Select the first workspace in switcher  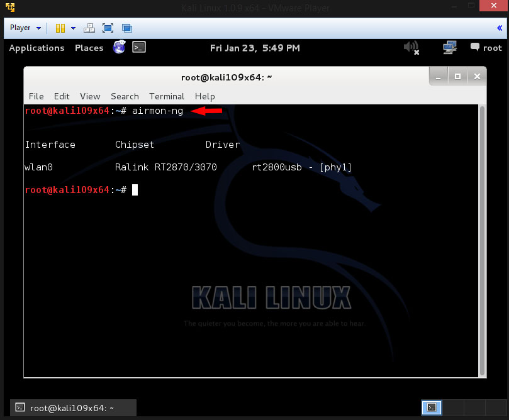432,407
